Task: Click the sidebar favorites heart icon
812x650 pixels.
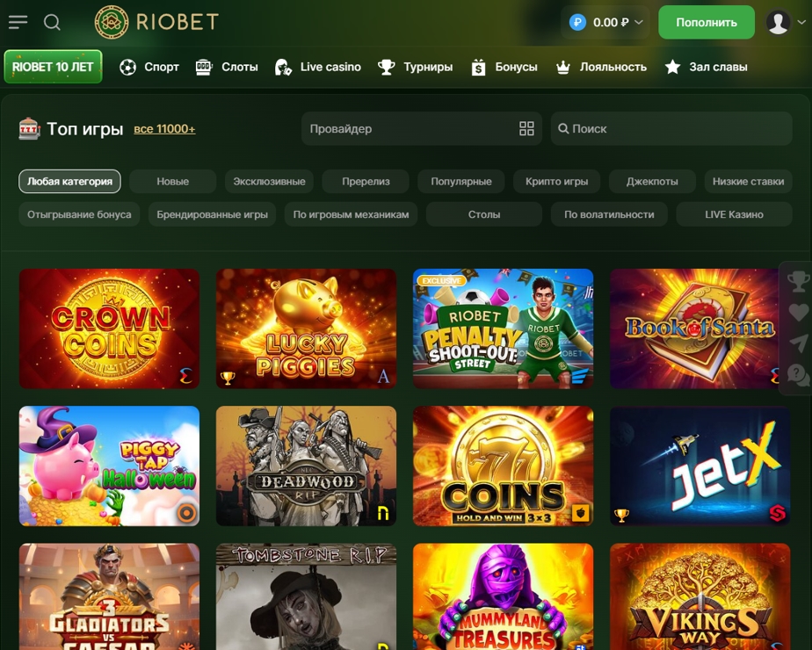Action: point(798,312)
